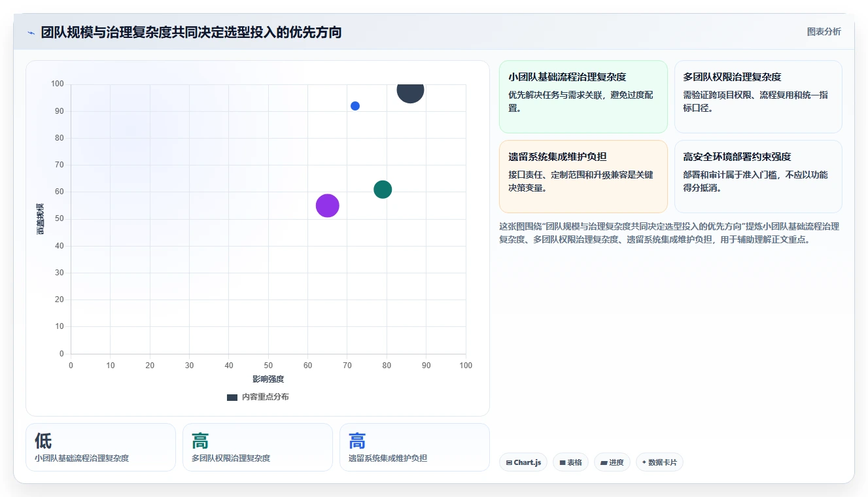Click the 图表分析 label in header
The image size is (868, 497).
click(x=824, y=31)
